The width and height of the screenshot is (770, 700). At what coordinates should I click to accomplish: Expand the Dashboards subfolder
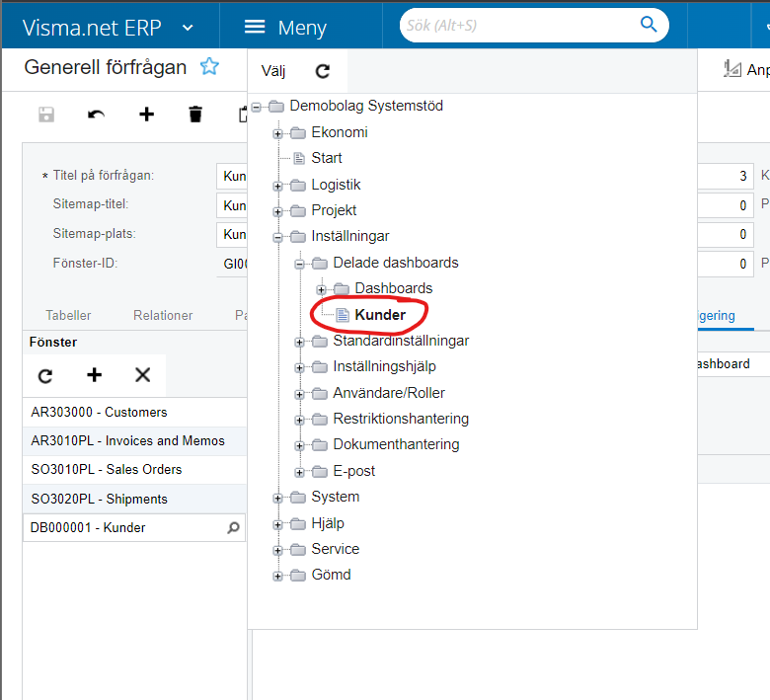pyautogui.click(x=321, y=290)
